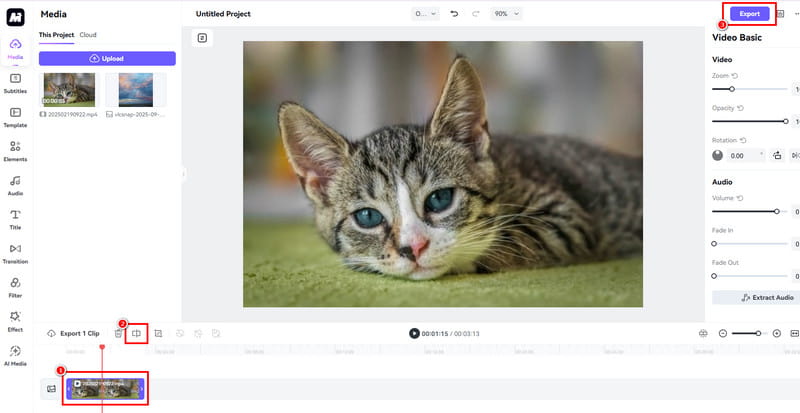Open the Title text panel
The height and width of the screenshot is (413, 800).
[15, 220]
